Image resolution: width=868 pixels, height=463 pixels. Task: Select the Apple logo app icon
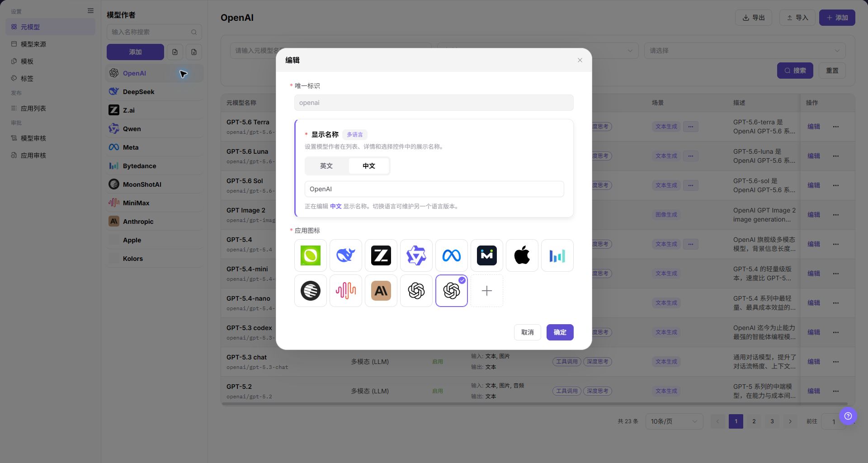522,255
